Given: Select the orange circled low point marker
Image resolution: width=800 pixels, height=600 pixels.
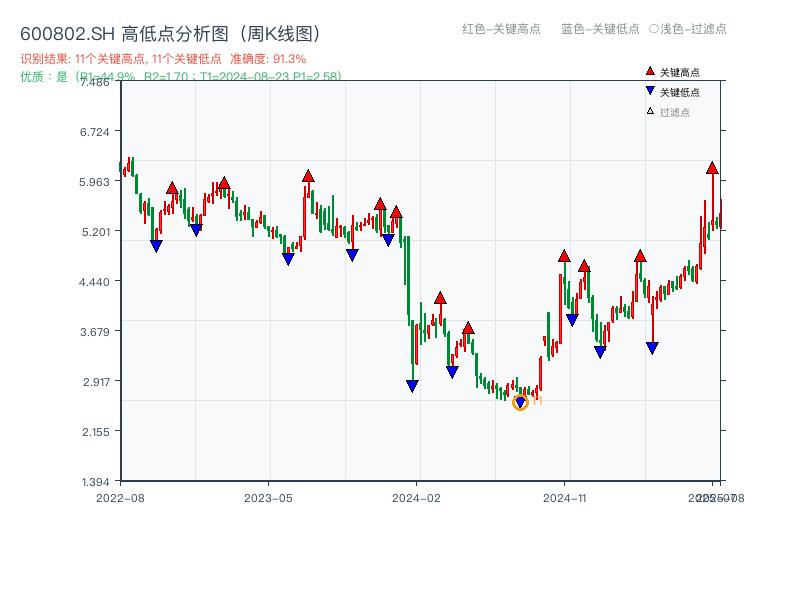Looking at the screenshot, I should 520,401.
